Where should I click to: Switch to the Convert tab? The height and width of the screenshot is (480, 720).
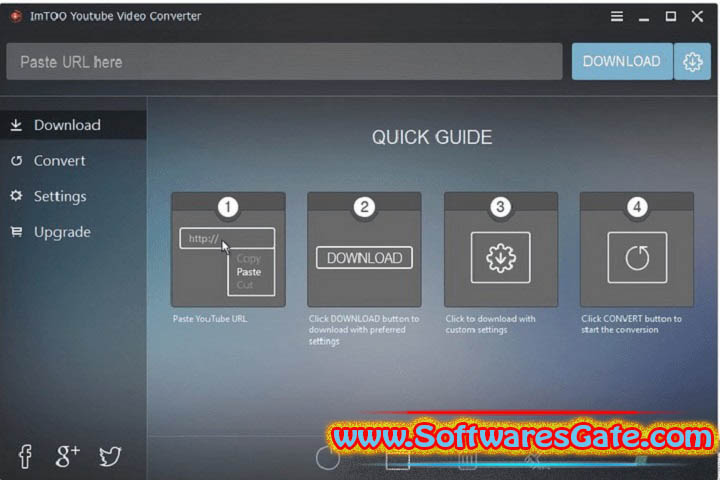[73, 161]
